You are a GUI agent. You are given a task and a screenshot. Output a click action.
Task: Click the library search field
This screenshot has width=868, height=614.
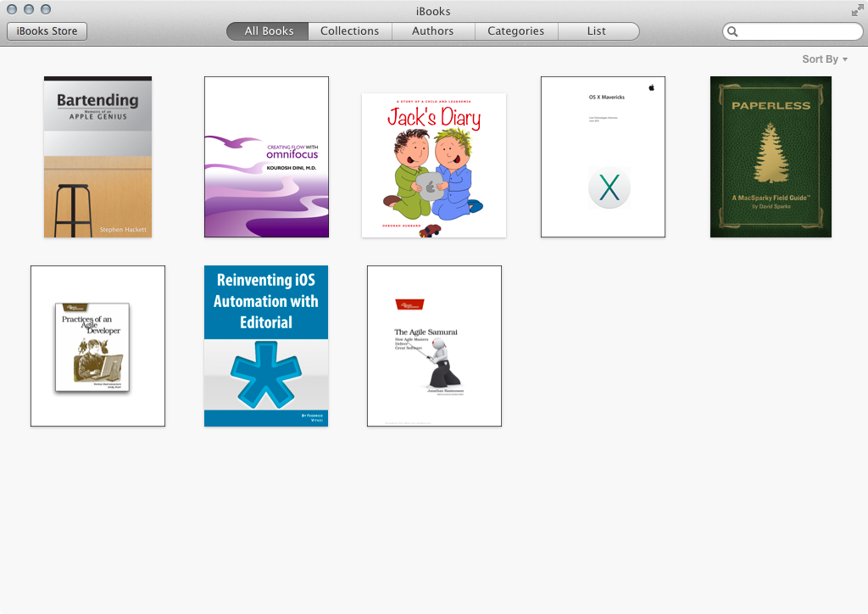pos(793,31)
